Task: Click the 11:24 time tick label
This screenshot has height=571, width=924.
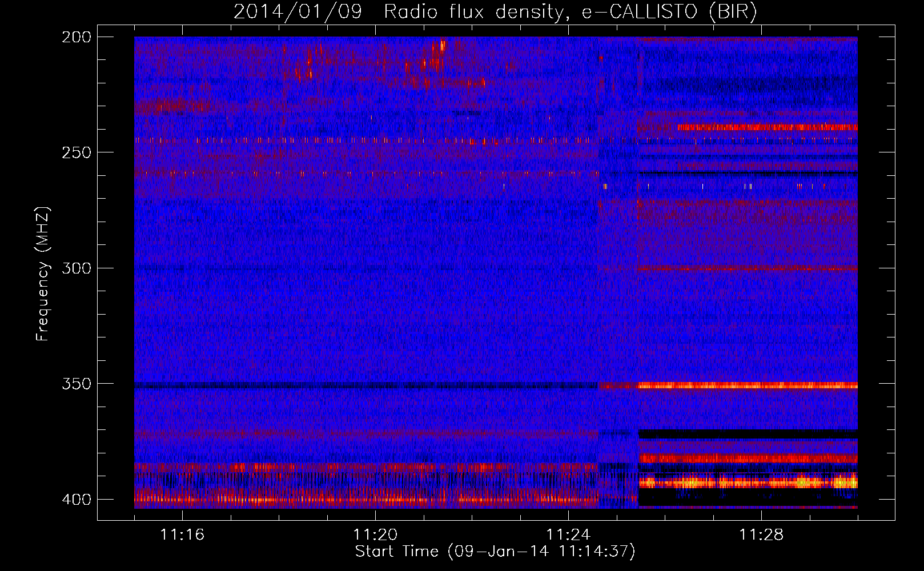Action: click(x=568, y=534)
